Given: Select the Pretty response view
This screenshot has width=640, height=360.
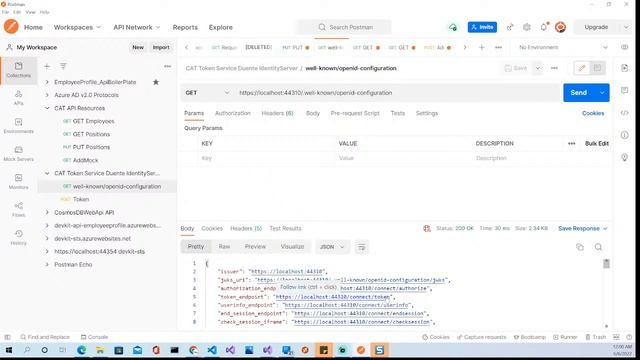Looking at the screenshot, I should pos(196,247).
